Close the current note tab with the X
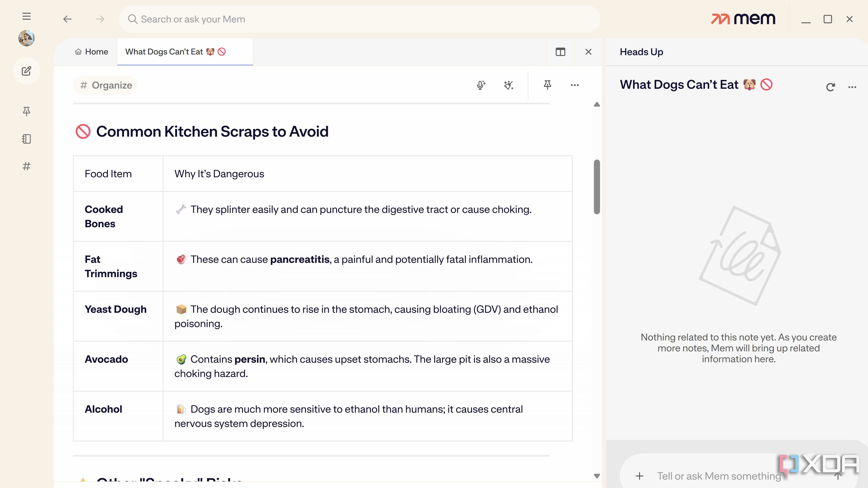The image size is (868, 488). pyautogui.click(x=588, y=52)
